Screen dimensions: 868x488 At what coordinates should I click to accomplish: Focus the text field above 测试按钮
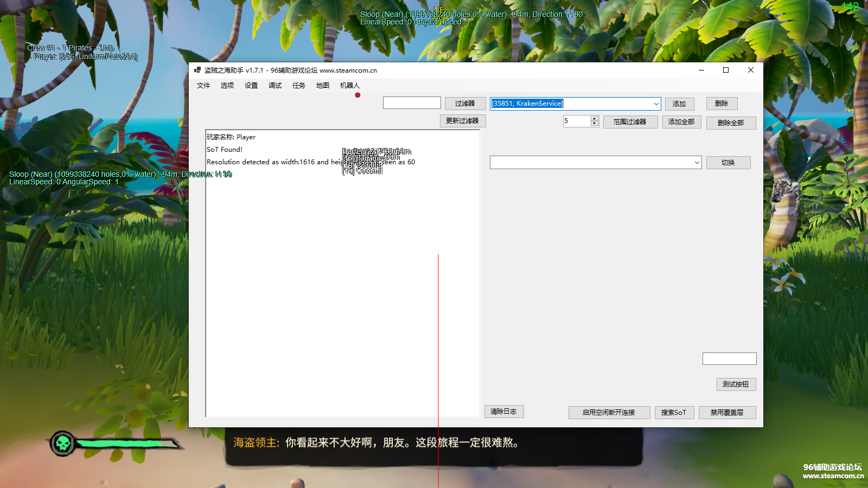[x=730, y=358]
